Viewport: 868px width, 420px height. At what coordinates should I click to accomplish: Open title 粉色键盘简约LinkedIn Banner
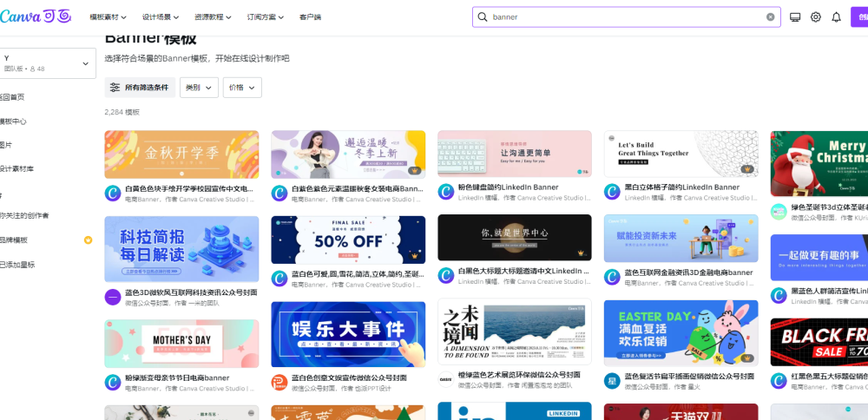[508, 187]
